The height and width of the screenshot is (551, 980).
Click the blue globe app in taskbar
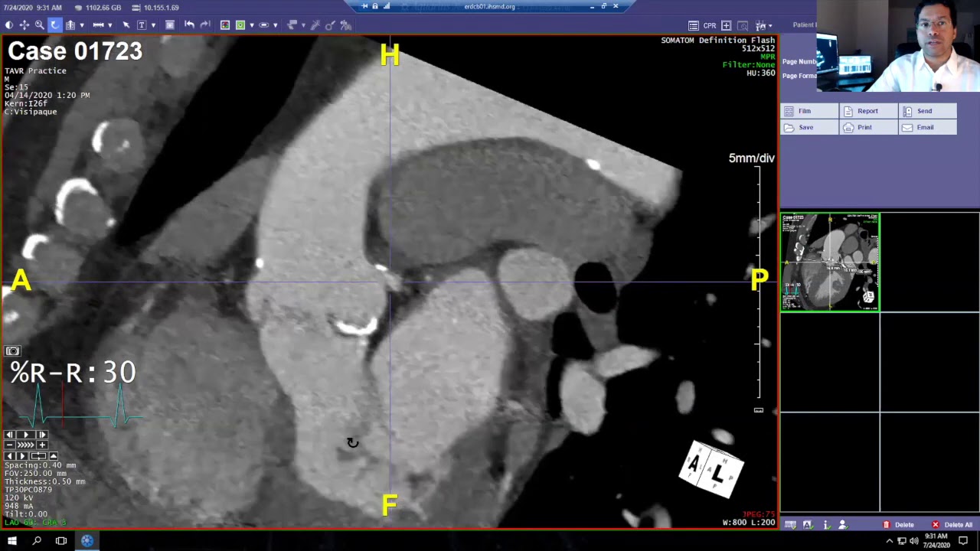[87, 541]
